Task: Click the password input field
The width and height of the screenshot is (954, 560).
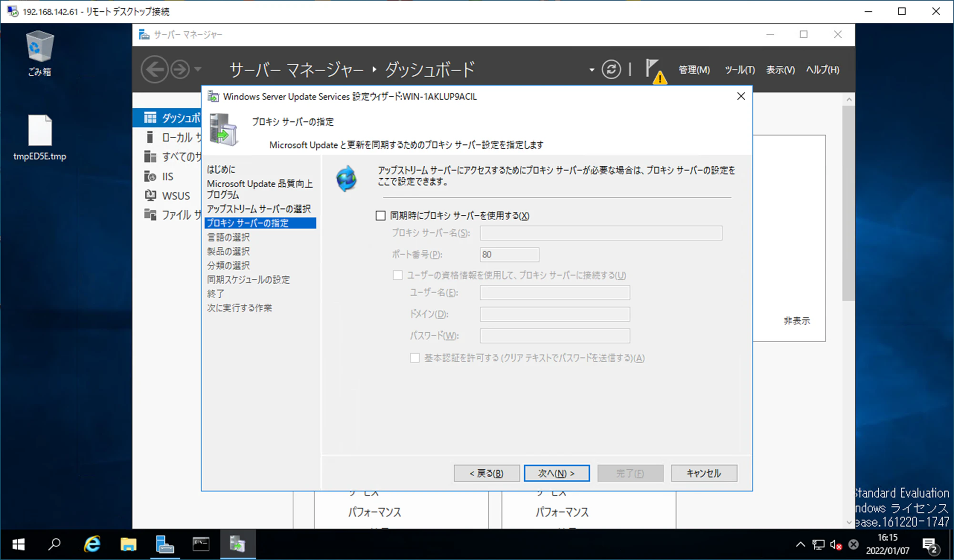Action: click(555, 336)
